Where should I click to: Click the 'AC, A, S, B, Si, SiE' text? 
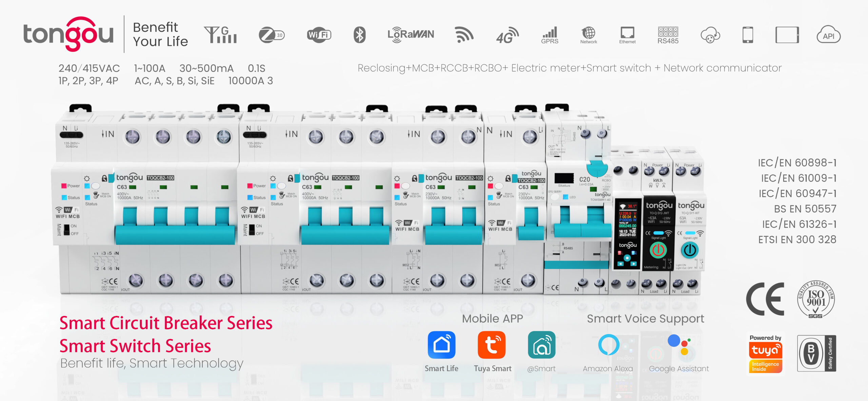pyautogui.click(x=174, y=81)
